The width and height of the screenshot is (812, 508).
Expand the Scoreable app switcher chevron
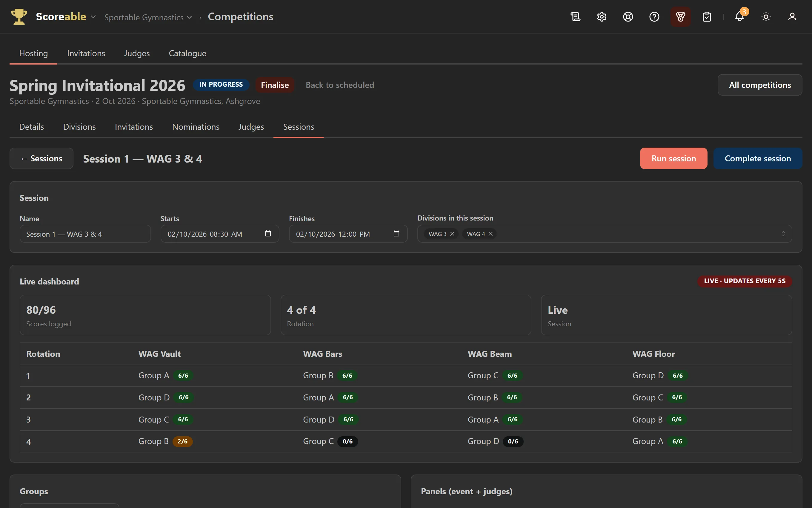click(x=93, y=17)
